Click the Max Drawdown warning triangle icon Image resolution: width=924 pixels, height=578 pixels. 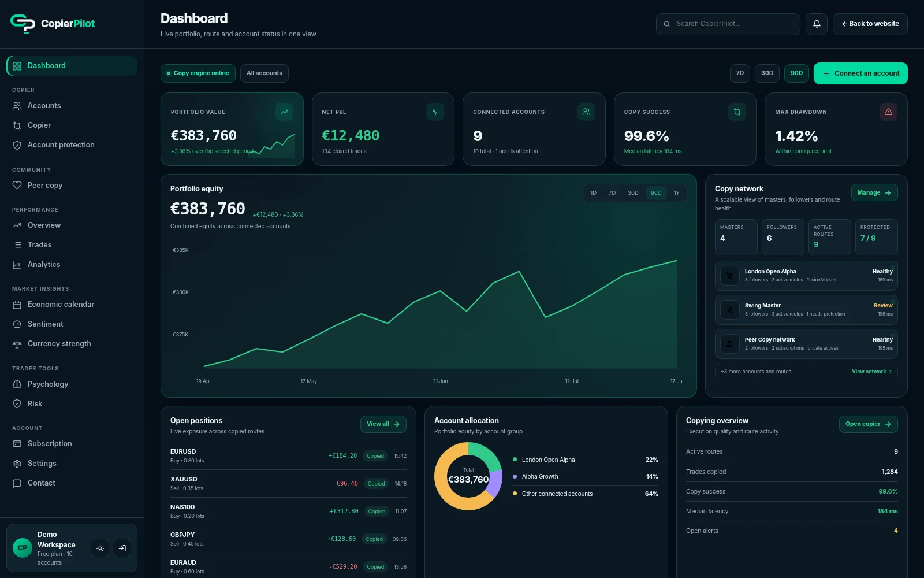tap(888, 112)
